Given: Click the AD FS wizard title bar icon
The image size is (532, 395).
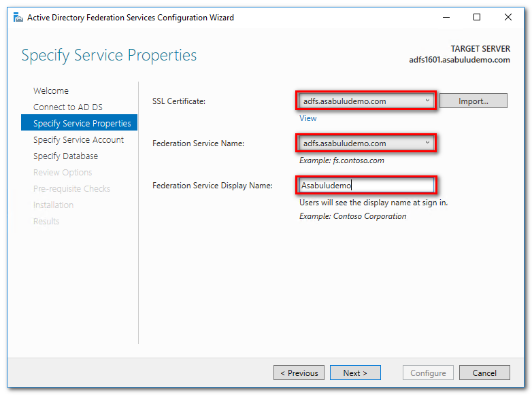Looking at the screenshot, I should click(18, 17).
